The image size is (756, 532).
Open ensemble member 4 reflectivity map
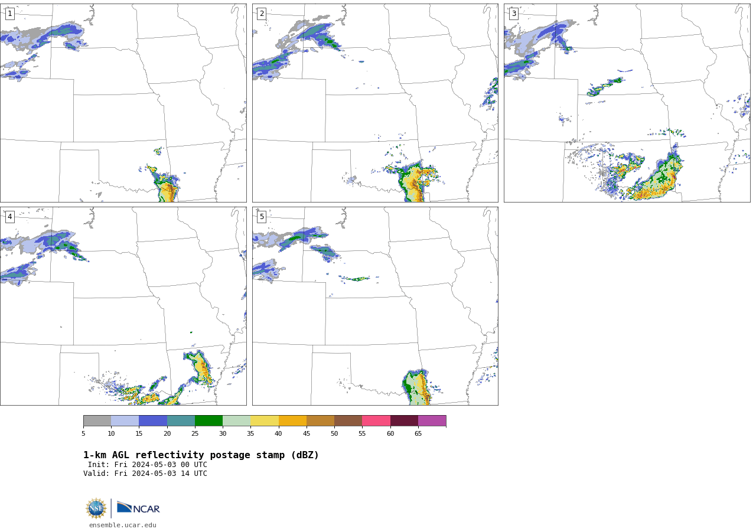pyautogui.click(x=123, y=306)
